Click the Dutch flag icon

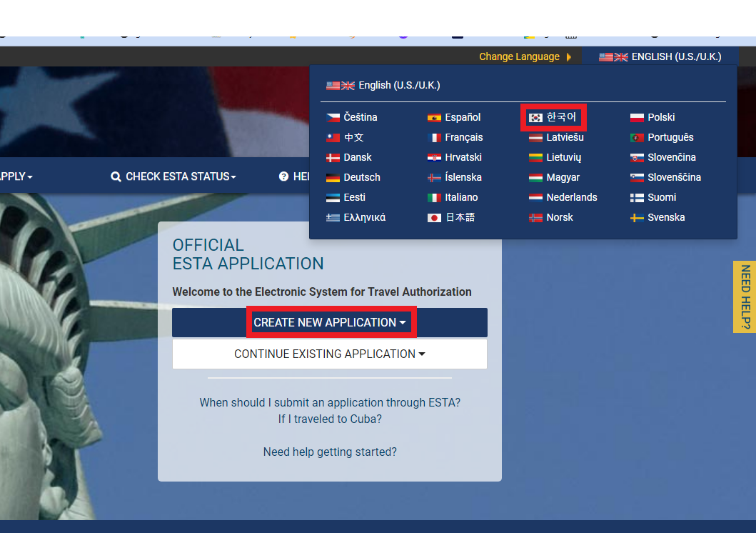(x=535, y=198)
